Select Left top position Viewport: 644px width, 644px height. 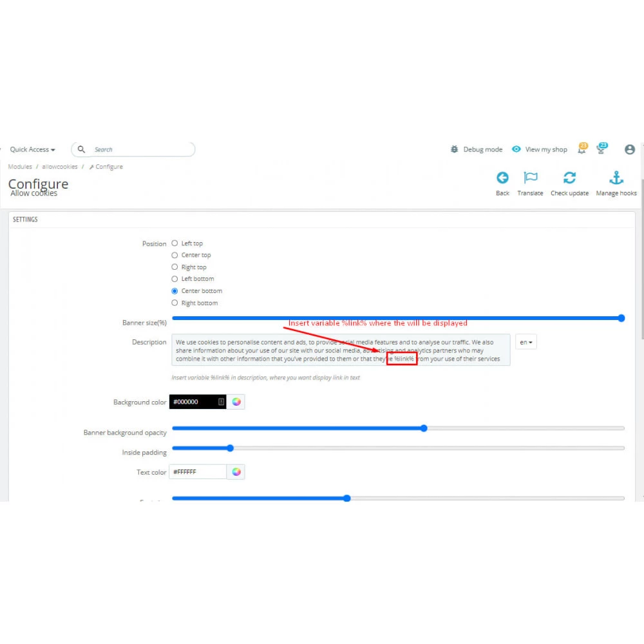(175, 243)
